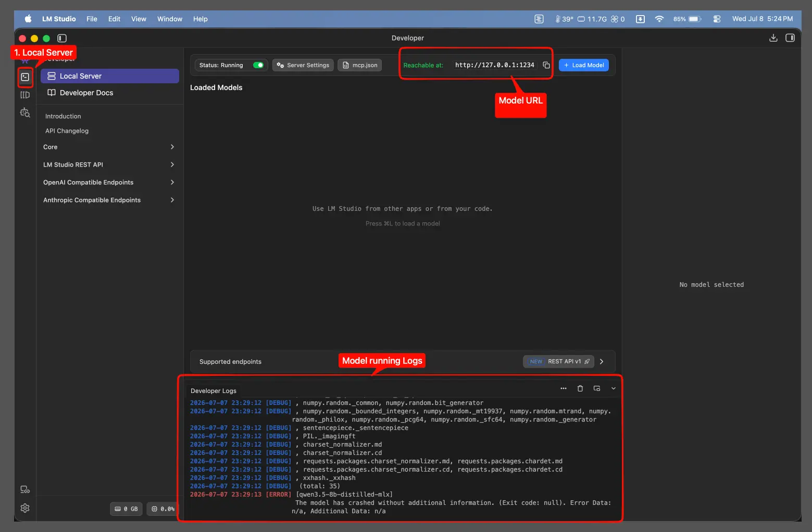Click the text-lines icon in the menu bar
812x532 pixels.
click(x=539, y=19)
